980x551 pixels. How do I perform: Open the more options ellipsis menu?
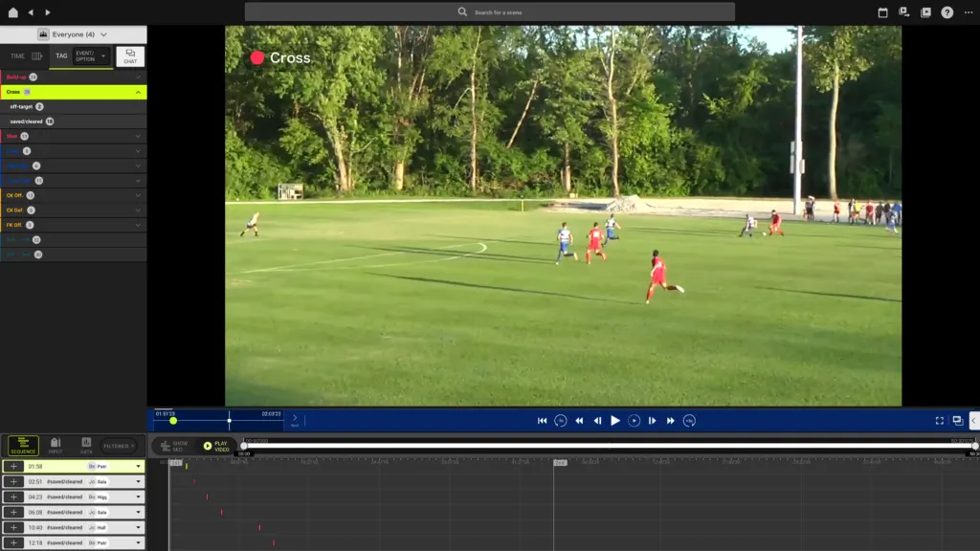pos(969,11)
